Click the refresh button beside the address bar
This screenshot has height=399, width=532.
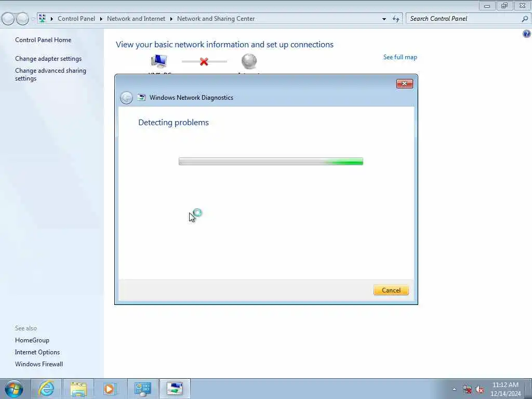click(395, 19)
